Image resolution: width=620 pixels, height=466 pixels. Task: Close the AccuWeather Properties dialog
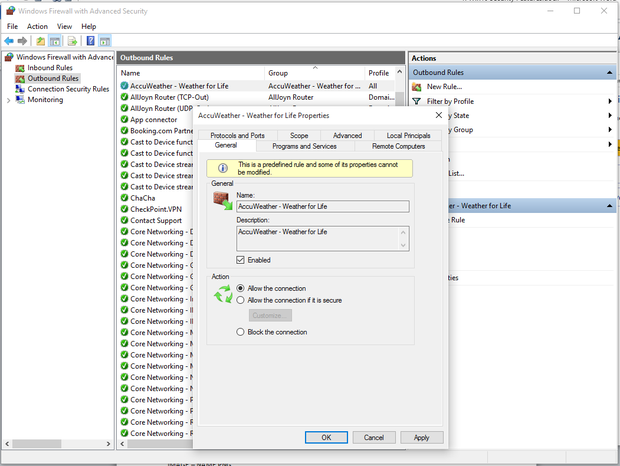(x=439, y=115)
